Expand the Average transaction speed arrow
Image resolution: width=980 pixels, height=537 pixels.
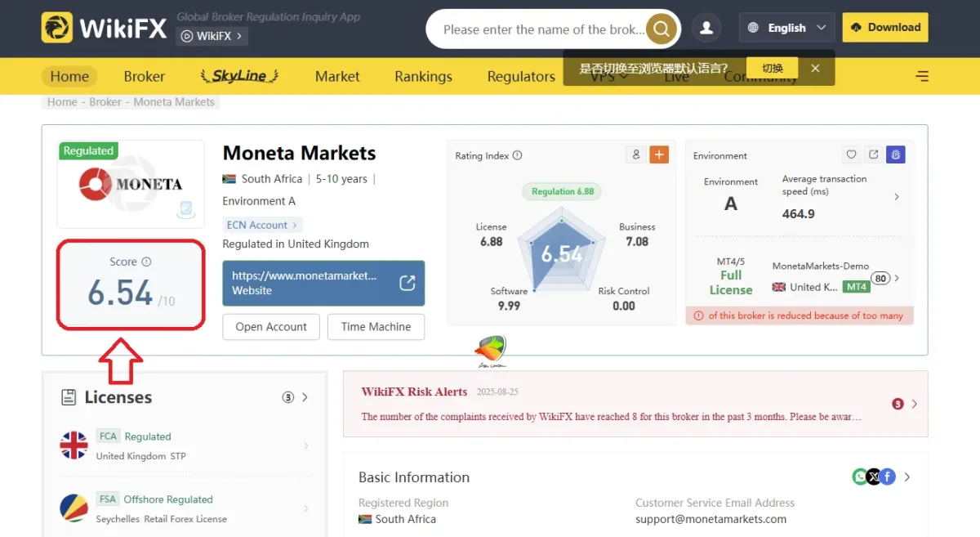[x=897, y=197]
